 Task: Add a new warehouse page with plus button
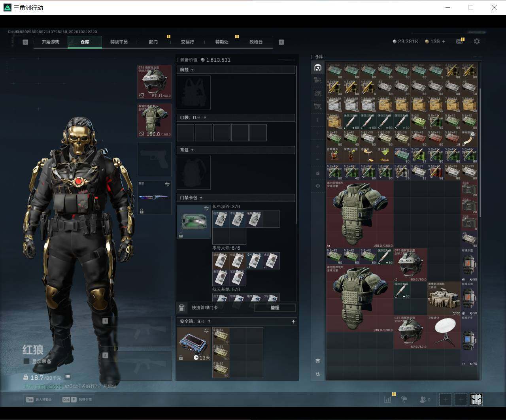coord(318,120)
